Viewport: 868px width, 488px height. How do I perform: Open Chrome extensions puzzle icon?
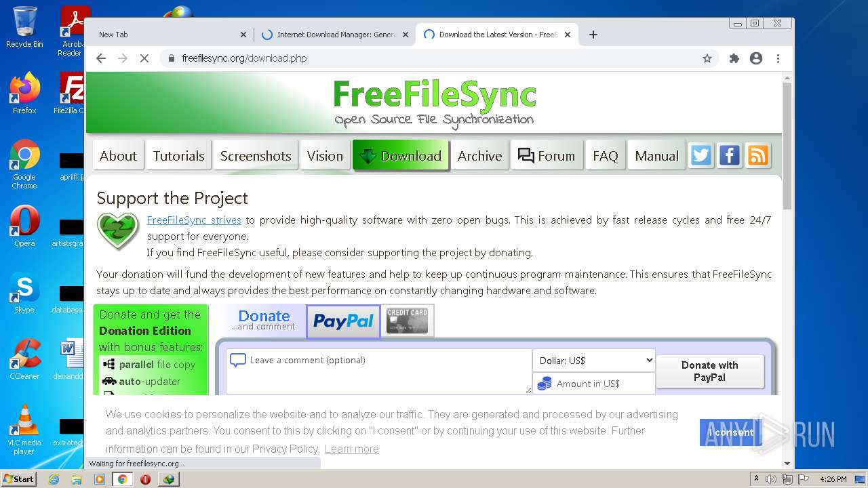tap(734, 58)
